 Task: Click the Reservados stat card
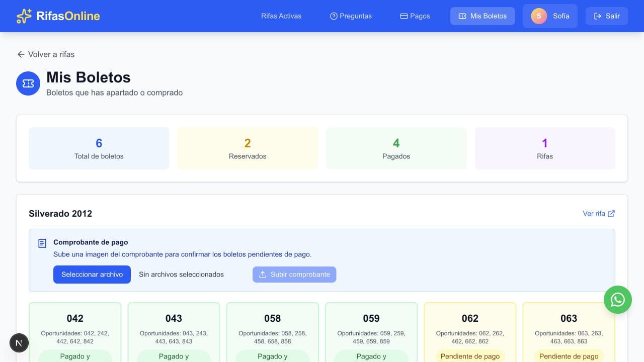pos(248,148)
